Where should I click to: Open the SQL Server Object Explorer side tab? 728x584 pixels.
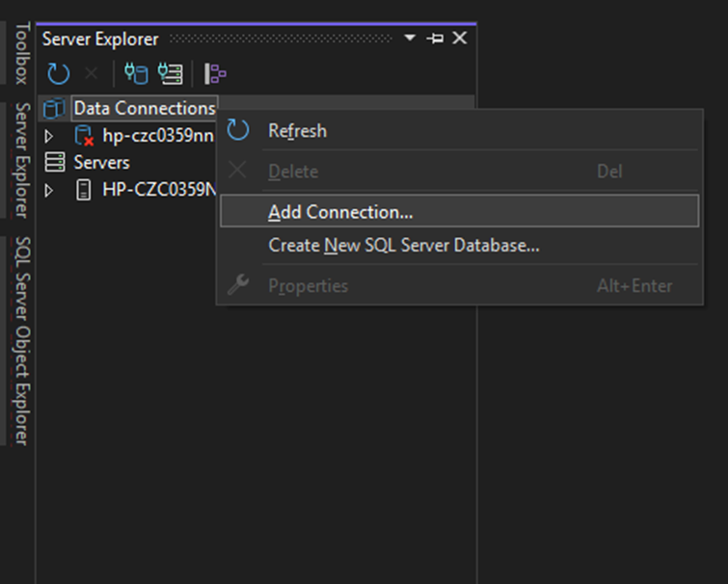pyautogui.click(x=21, y=340)
